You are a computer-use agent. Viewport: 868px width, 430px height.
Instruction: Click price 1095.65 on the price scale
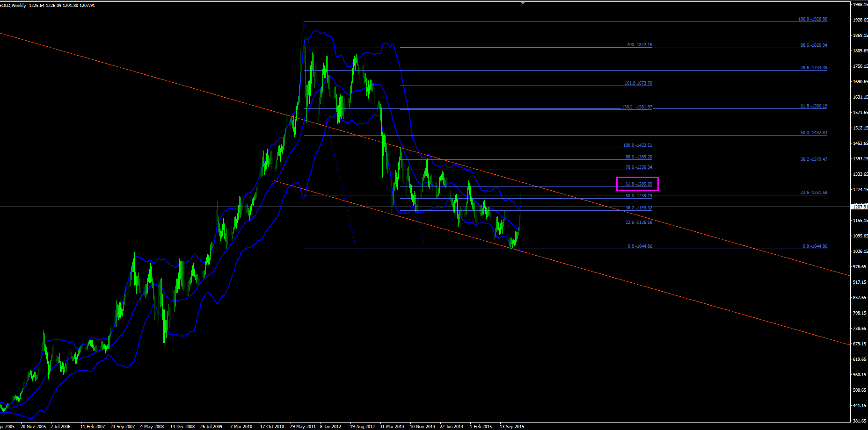861,236
